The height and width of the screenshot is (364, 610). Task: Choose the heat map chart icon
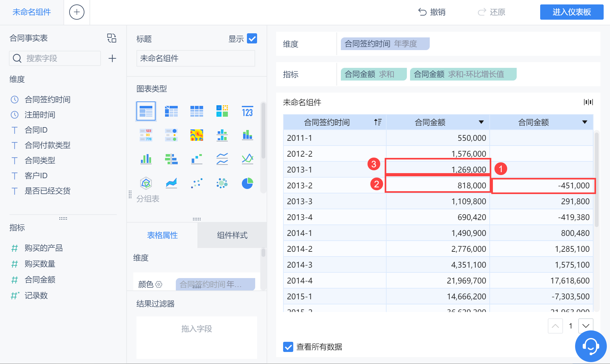[x=196, y=135]
